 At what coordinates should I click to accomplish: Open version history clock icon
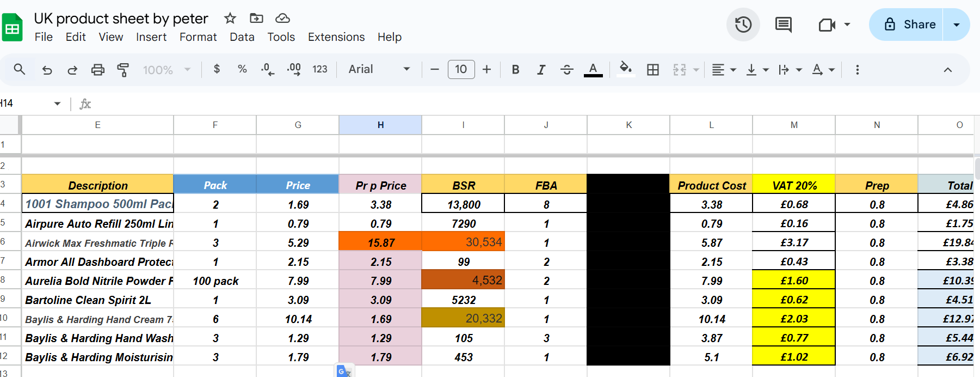point(743,25)
